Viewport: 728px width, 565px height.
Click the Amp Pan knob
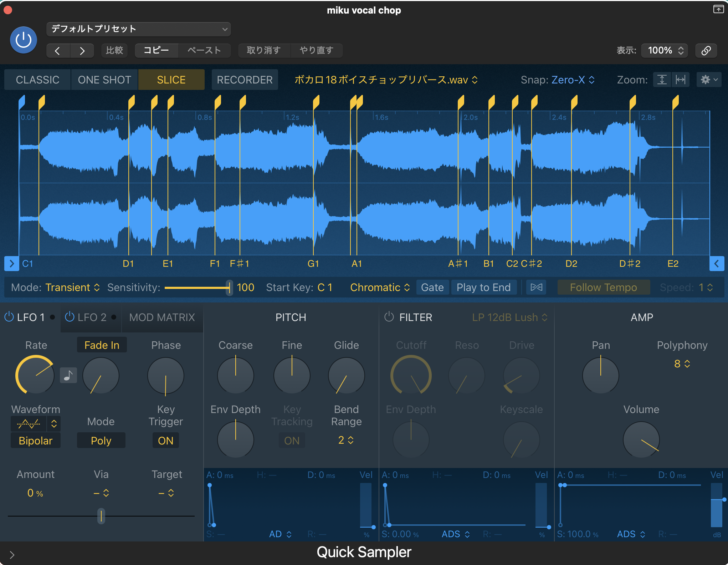point(601,375)
